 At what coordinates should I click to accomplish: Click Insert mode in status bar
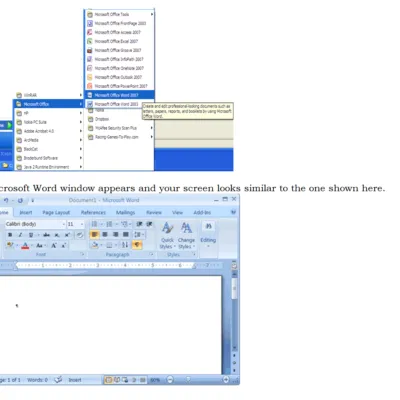75,380
